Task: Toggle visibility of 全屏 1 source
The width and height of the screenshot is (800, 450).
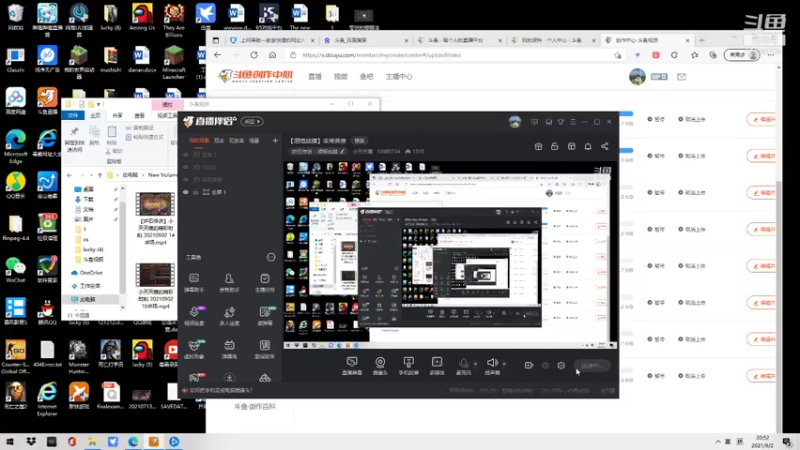Action: (x=186, y=192)
